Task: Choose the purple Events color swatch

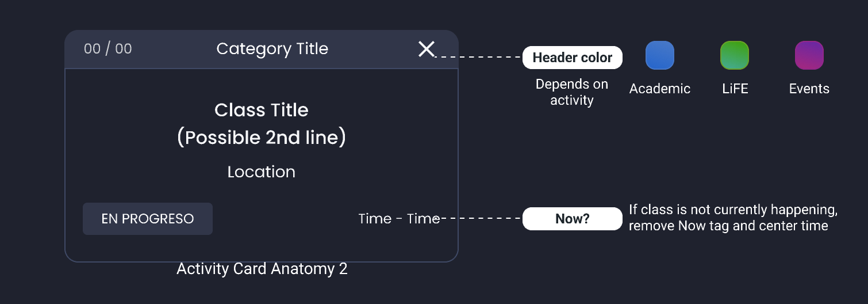Action: tap(809, 56)
